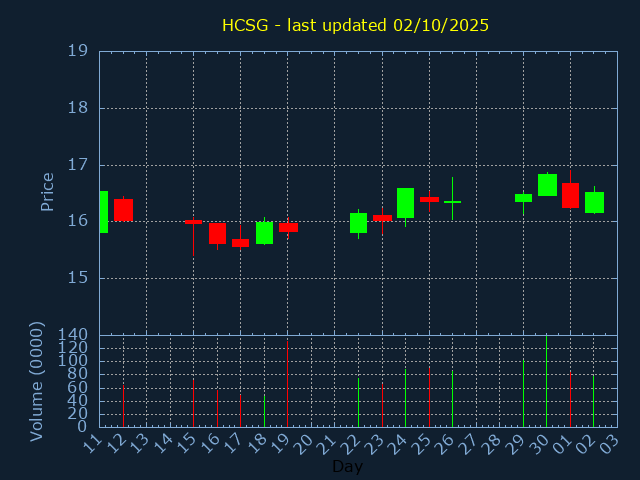640x480 pixels.
Task: Click the Day label under the x-axis
Action: tap(347, 466)
